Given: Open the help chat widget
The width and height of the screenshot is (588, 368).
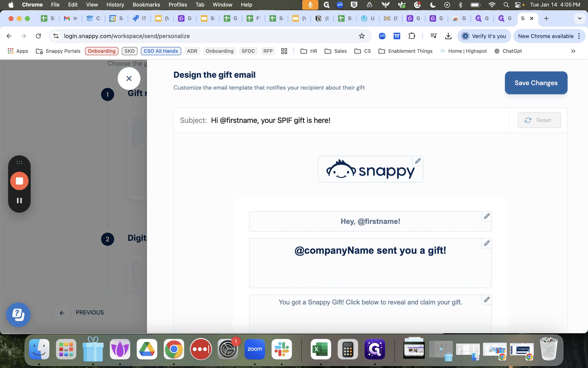Looking at the screenshot, I should [18, 314].
